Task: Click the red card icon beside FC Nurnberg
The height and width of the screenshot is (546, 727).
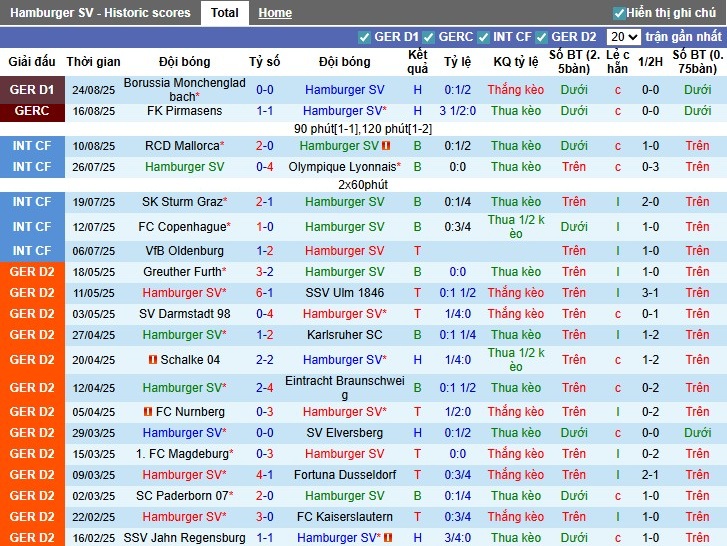Action: (147, 412)
